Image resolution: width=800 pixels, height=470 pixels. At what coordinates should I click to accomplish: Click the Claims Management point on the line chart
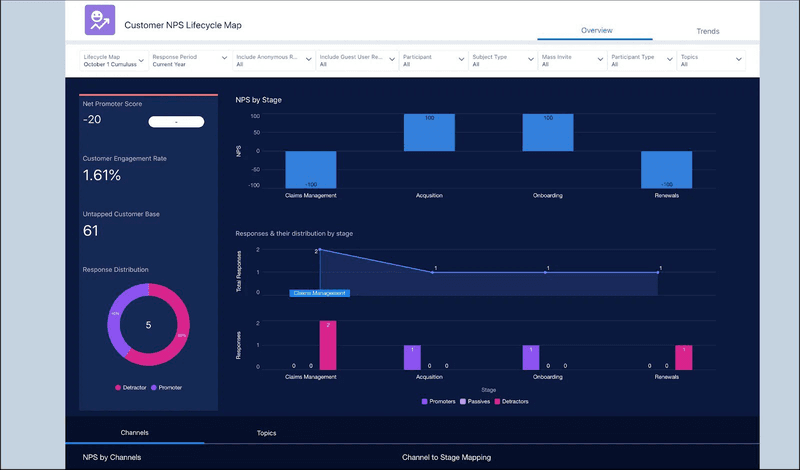point(320,250)
